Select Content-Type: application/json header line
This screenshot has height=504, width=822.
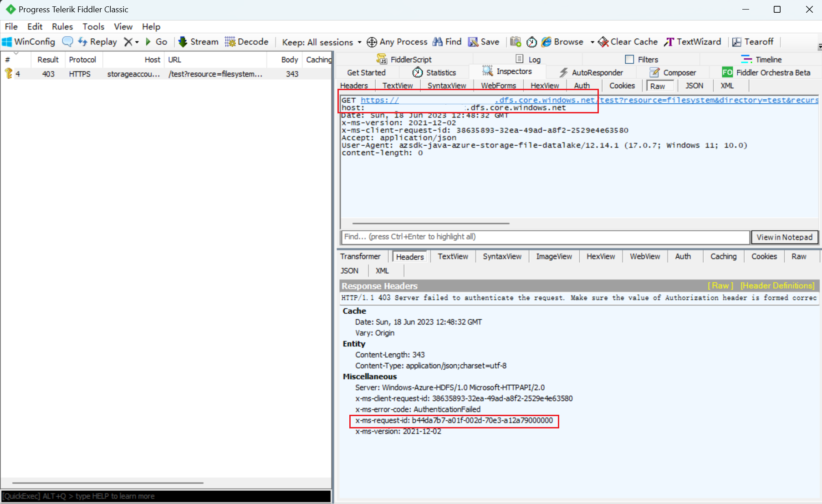point(431,366)
